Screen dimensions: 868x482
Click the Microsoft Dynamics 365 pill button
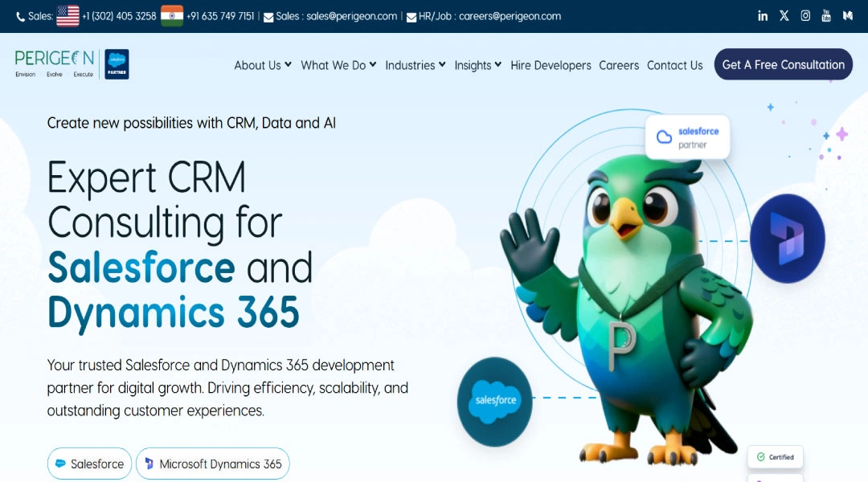tap(212, 464)
